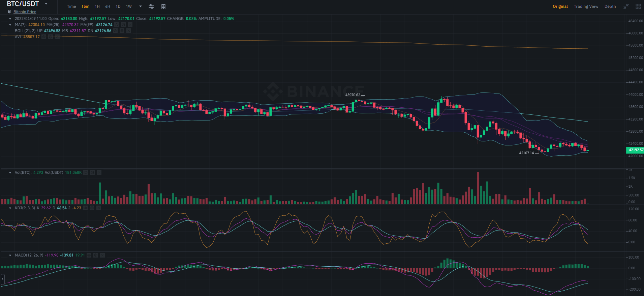Click the AMPLITUDE value 0.05%
The image size is (644, 296).
click(228, 19)
